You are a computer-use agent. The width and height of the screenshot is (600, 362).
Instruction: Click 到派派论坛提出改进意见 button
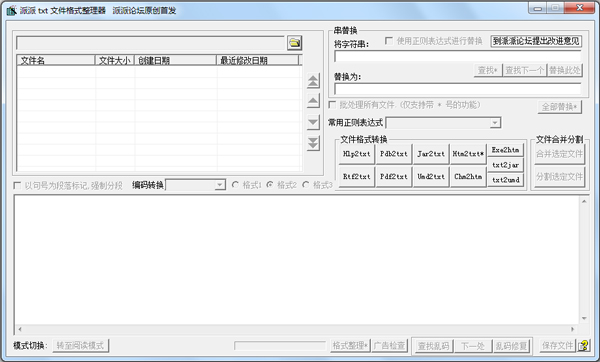click(536, 41)
